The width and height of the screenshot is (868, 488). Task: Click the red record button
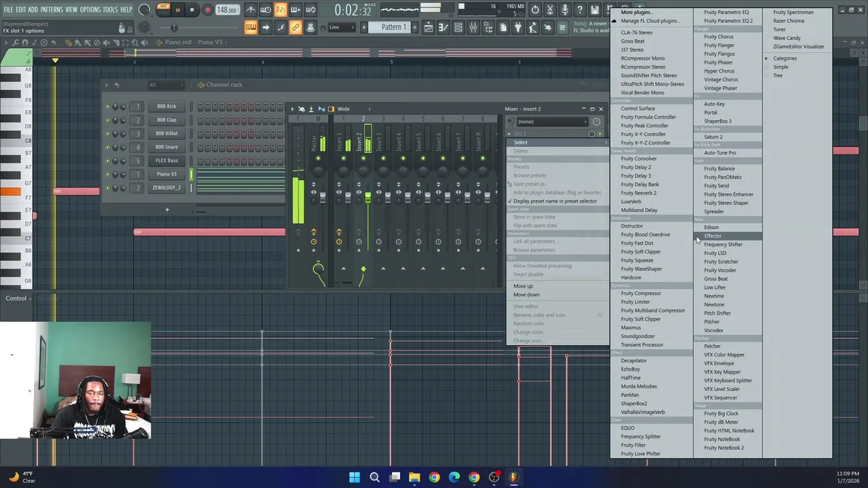click(208, 10)
